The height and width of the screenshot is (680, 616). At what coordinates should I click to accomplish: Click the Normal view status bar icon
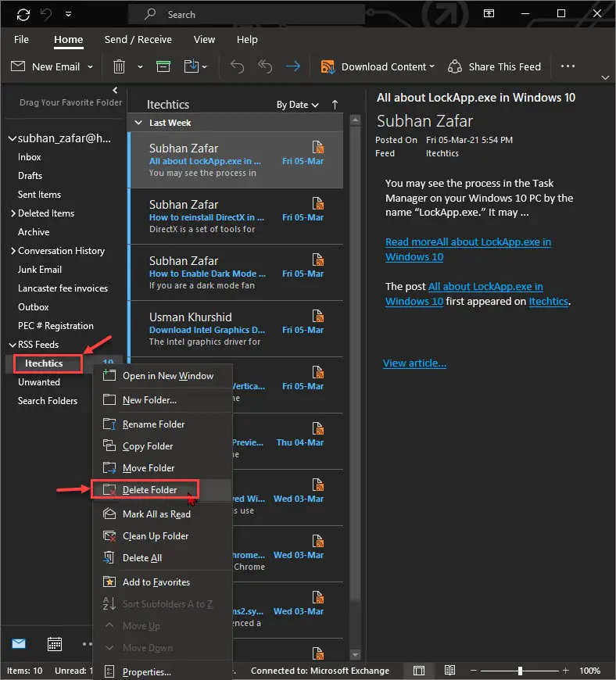[419, 671]
